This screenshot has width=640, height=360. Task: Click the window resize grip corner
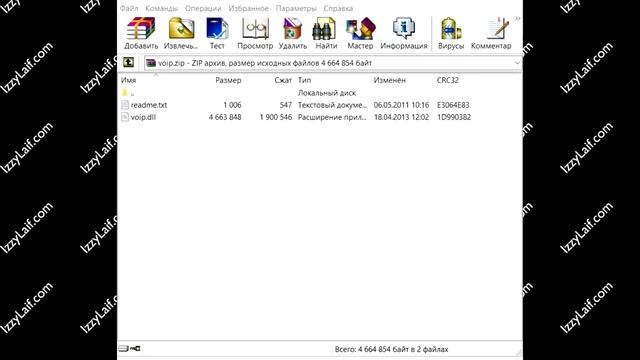click(x=518, y=353)
